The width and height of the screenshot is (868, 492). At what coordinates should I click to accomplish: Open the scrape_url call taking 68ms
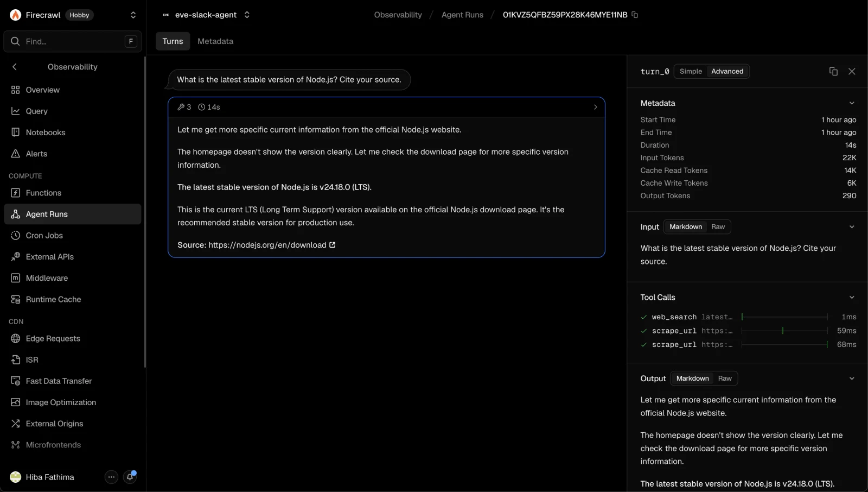748,345
